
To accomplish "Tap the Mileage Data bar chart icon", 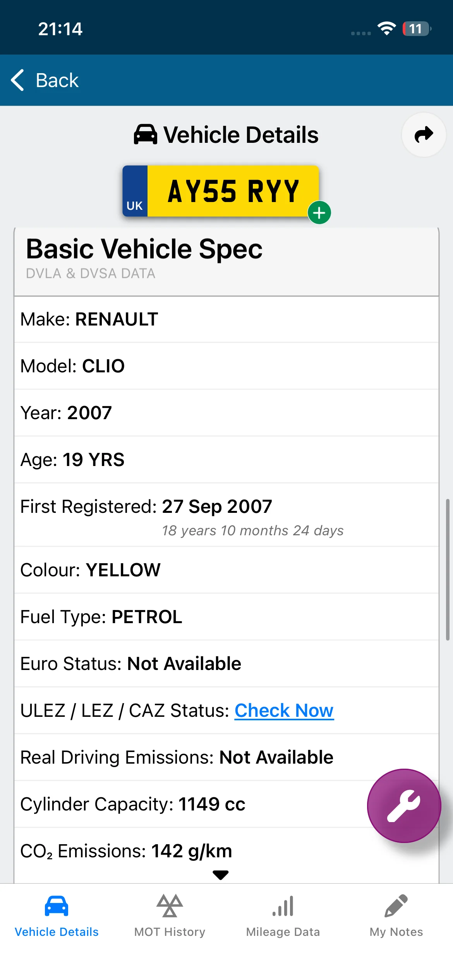I will point(283,906).
